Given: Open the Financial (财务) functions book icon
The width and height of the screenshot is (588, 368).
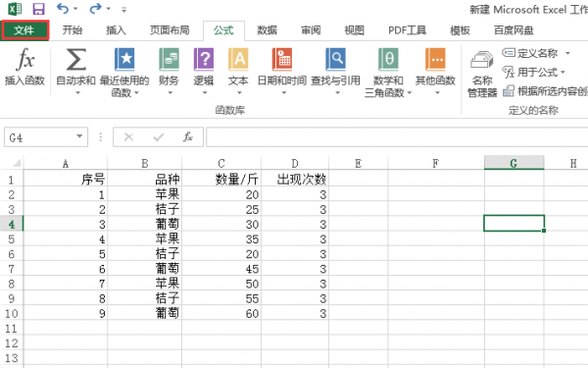Looking at the screenshot, I should [169, 59].
